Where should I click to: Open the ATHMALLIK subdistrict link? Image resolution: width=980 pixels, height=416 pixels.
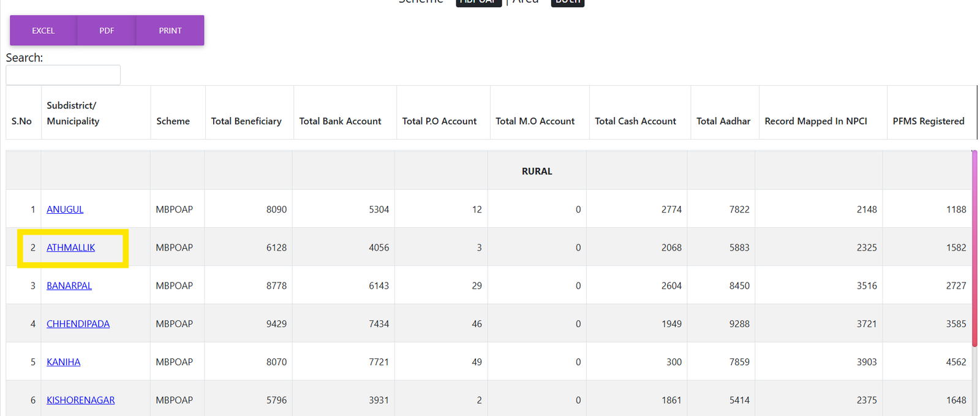pyautogui.click(x=71, y=248)
